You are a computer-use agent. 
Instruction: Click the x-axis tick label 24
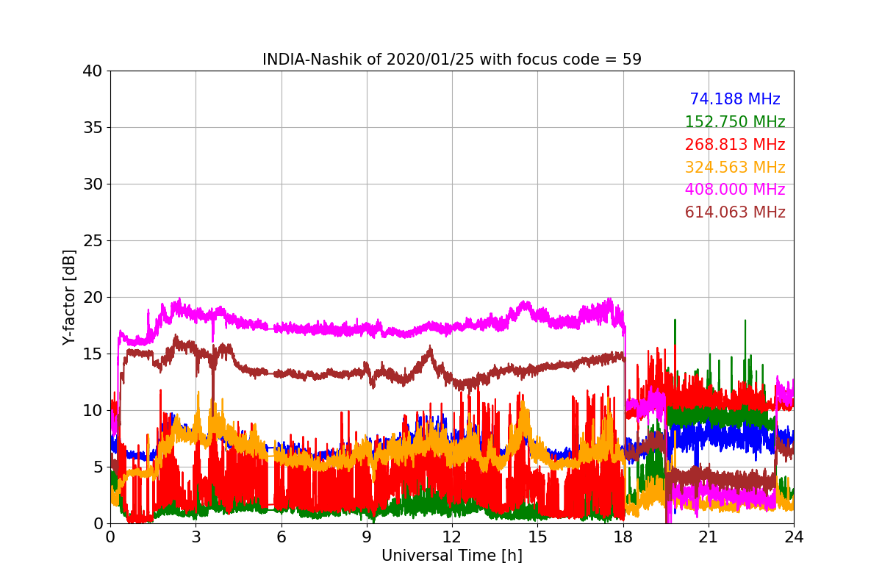[x=794, y=537]
